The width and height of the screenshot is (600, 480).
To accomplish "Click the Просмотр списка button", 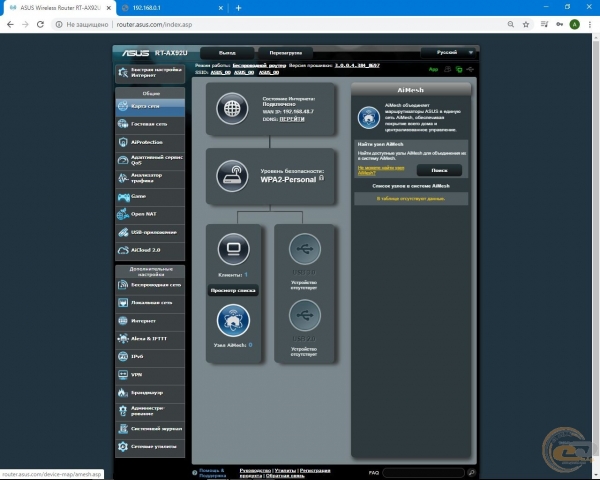I will click(x=233, y=291).
